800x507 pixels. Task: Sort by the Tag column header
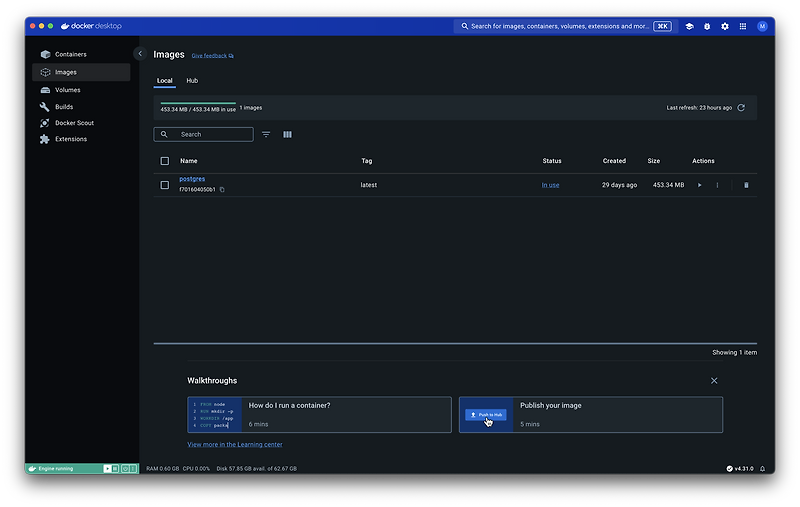367,161
